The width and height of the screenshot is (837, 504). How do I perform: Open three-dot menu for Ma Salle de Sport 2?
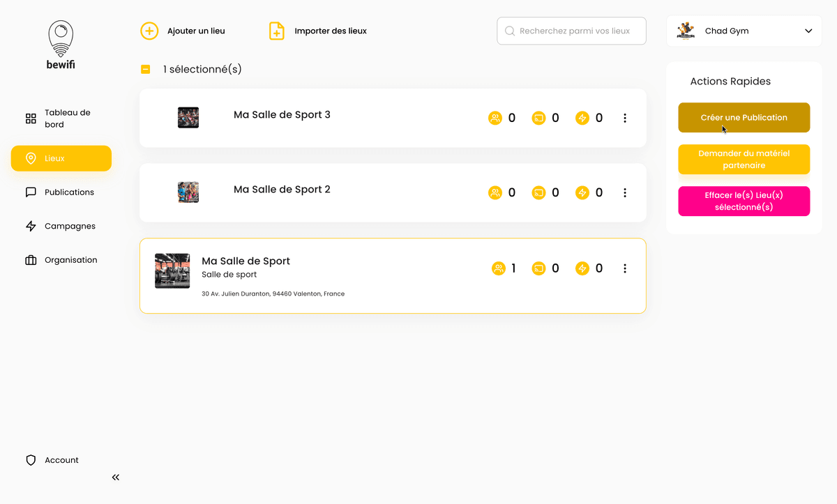625,193
